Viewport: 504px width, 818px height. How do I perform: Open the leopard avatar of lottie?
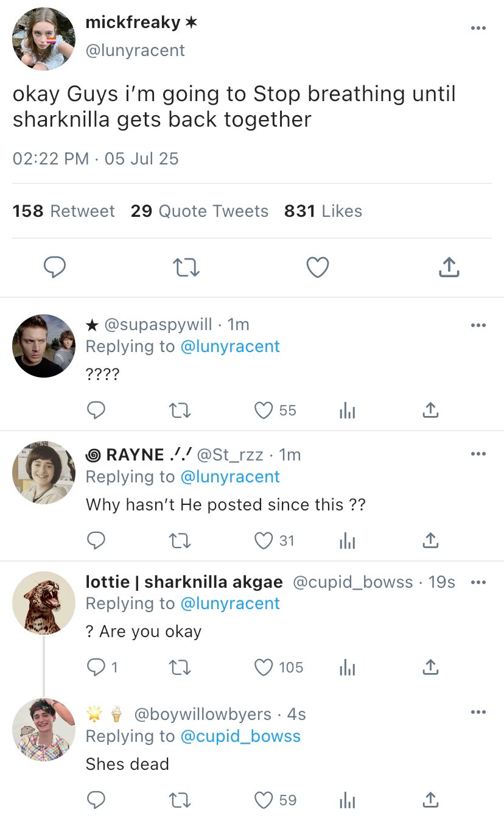(x=44, y=603)
